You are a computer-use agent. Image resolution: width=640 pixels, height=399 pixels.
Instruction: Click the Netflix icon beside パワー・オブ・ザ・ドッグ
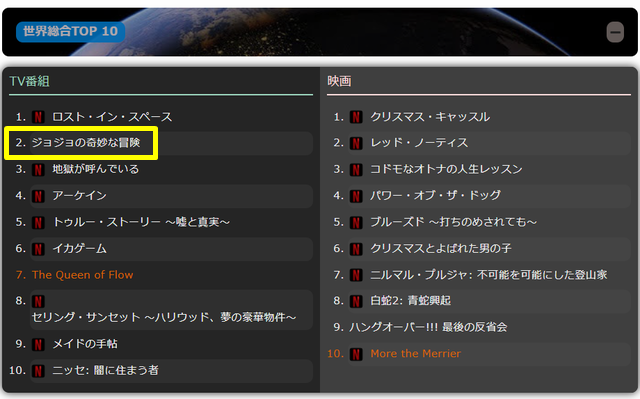point(356,196)
